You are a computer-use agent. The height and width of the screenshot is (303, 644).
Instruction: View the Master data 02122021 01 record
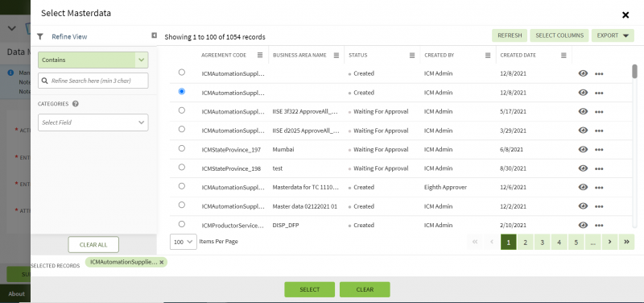583,206
